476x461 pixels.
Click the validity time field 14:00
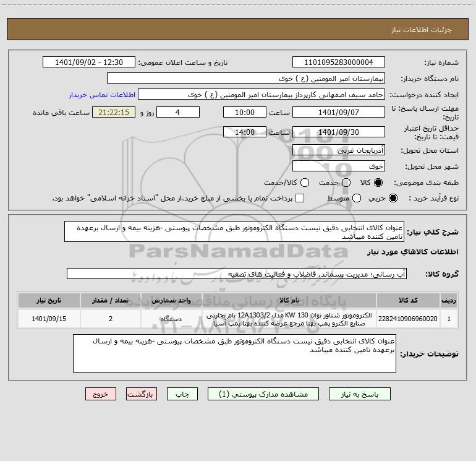click(x=245, y=132)
